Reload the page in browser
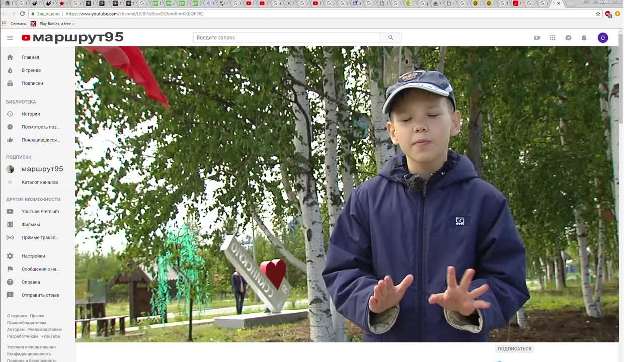The image size is (644, 362). click(x=22, y=14)
